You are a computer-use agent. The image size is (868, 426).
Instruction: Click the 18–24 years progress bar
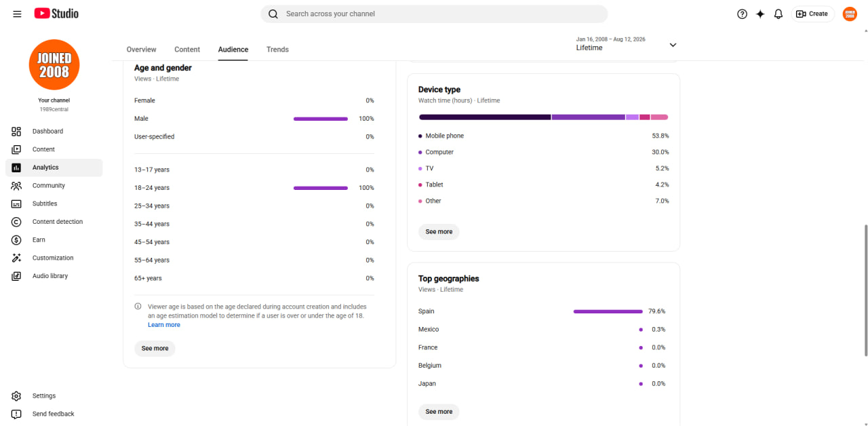pyautogui.click(x=321, y=188)
